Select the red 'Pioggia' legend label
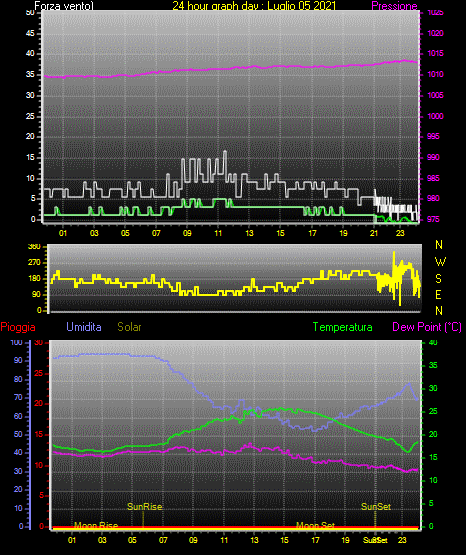 click(18, 327)
